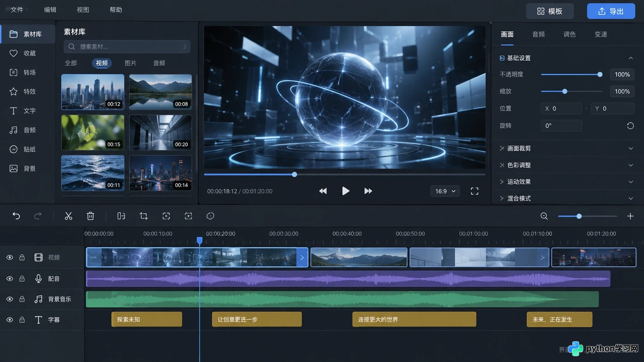Click the timeline zoom-out magnifier

coord(544,216)
